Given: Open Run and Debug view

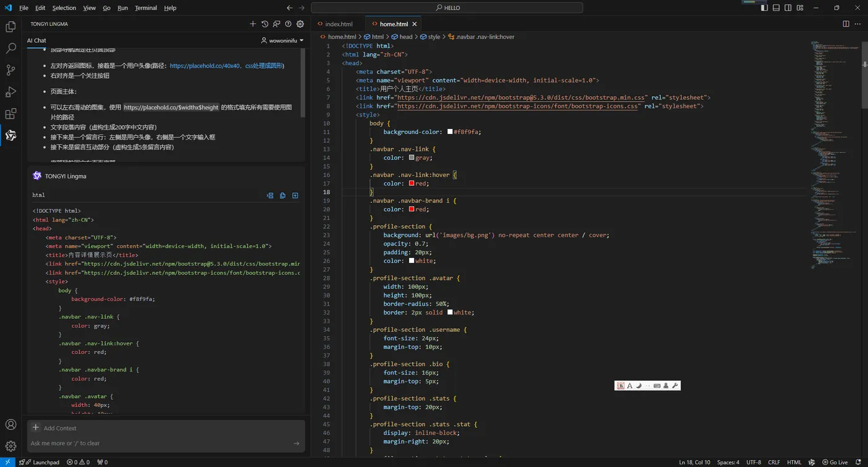Looking at the screenshot, I should coord(11,92).
